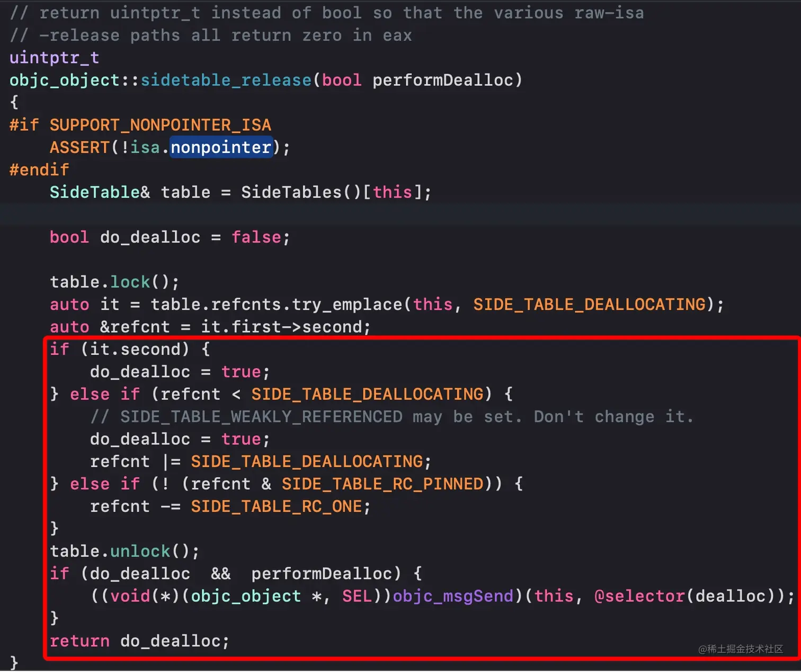The image size is (801, 672).
Task: Select the highlighted word nonpointer
Action: click(221, 147)
